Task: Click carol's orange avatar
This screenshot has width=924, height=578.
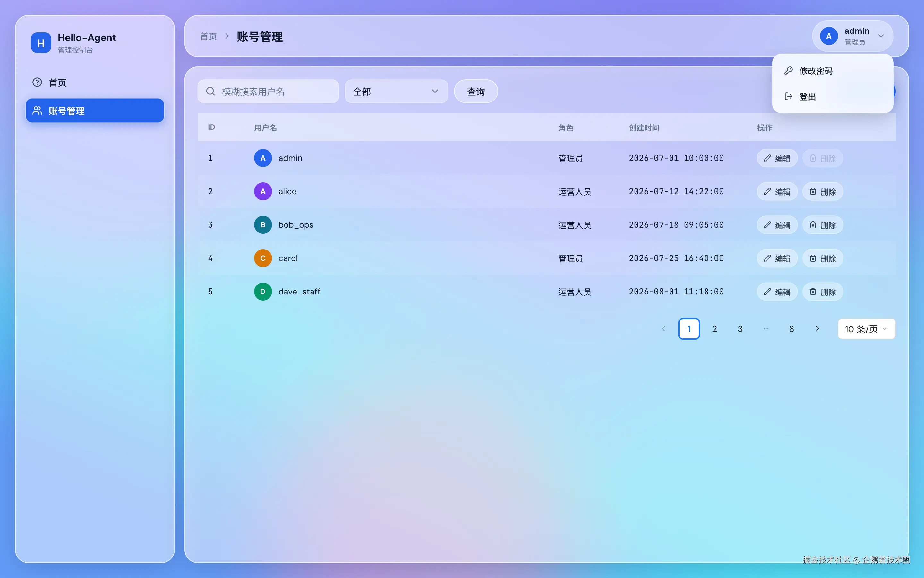Action: click(x=263, y=258)
